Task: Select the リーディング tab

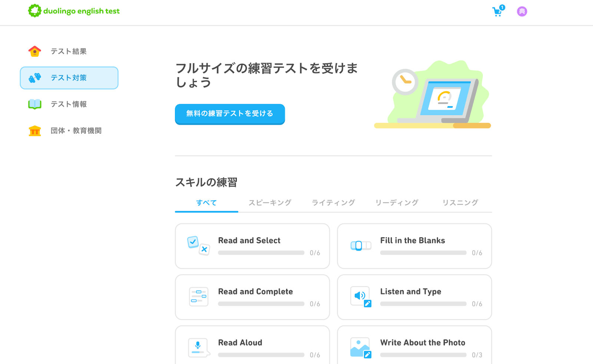Action: tap(397, 203)
